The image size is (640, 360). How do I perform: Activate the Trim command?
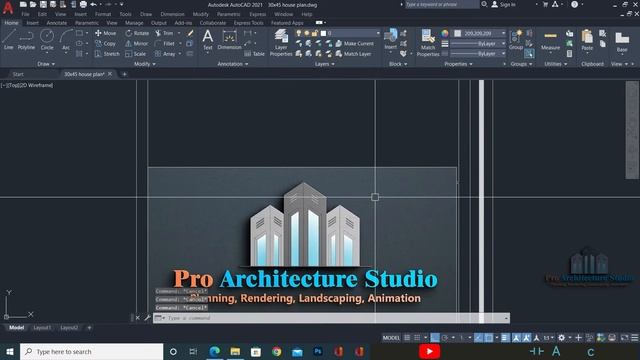coord(164,33)
